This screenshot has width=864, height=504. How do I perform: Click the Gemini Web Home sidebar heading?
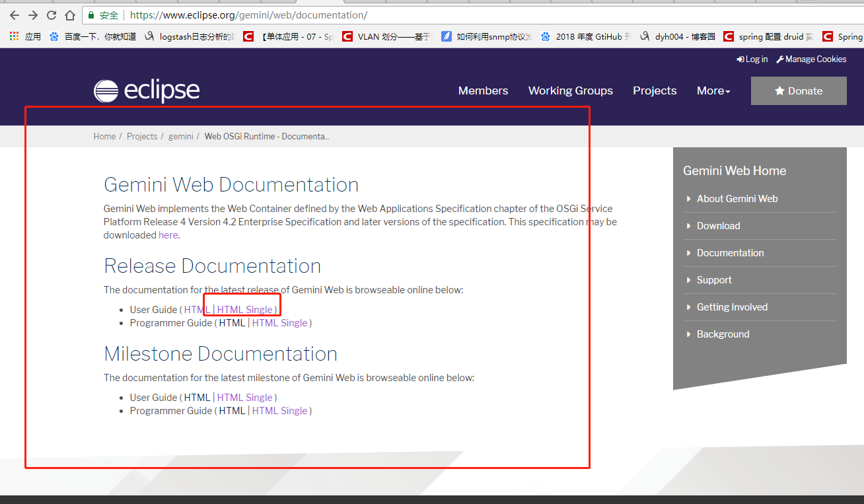pyautogui.click(x=735, y=170)
